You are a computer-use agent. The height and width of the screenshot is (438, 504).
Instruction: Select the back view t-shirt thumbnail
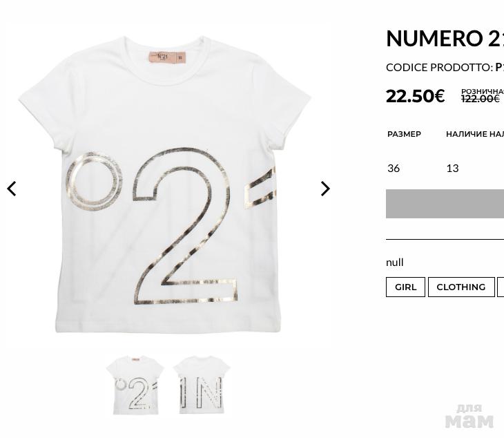pos(202,385)
